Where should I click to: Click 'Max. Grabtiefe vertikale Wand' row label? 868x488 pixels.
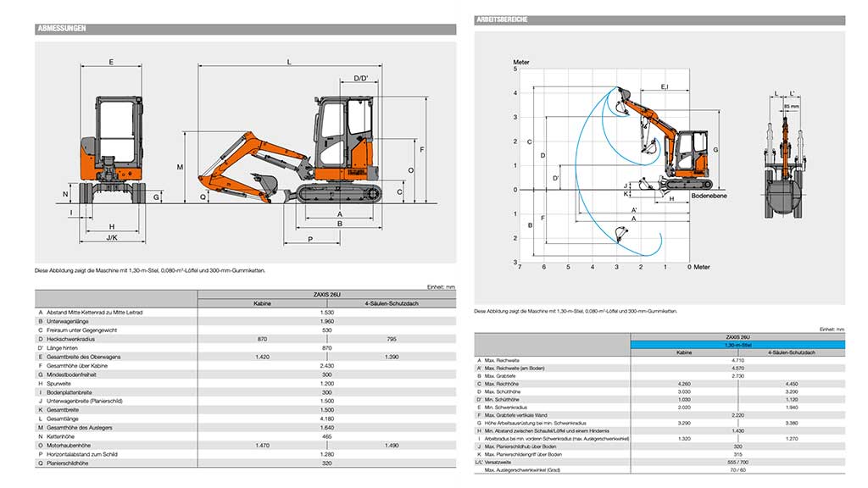coord(515,415)
